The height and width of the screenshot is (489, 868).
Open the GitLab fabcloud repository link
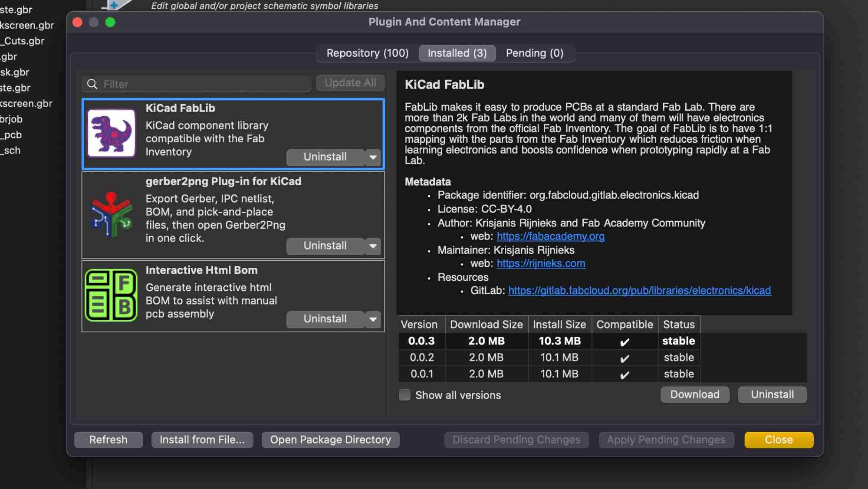tap(639, 290)
